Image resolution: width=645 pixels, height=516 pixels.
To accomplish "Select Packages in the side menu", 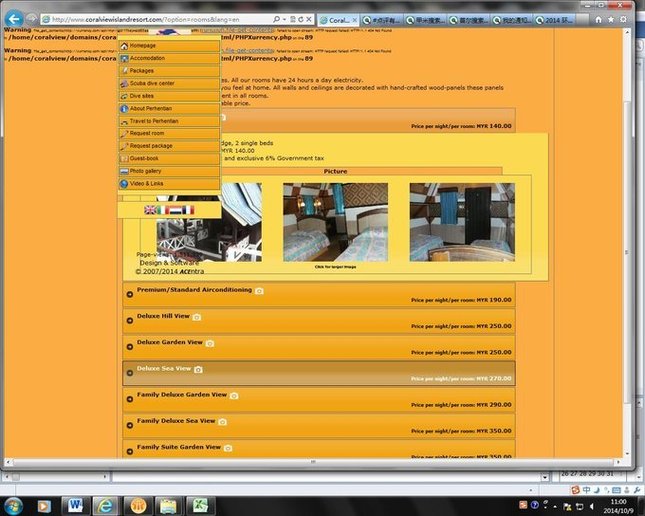I will point(169,71).
